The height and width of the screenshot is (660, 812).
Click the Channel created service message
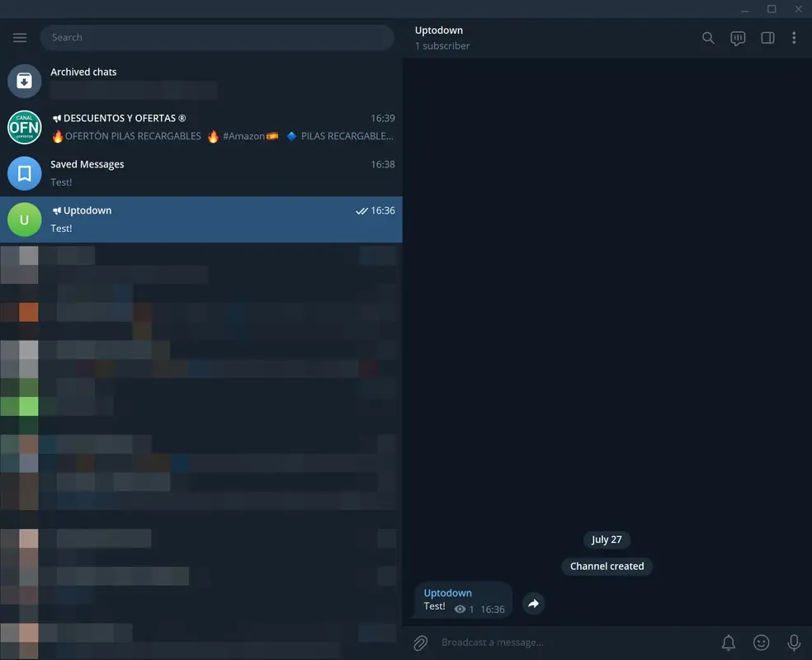coord(607,566)
